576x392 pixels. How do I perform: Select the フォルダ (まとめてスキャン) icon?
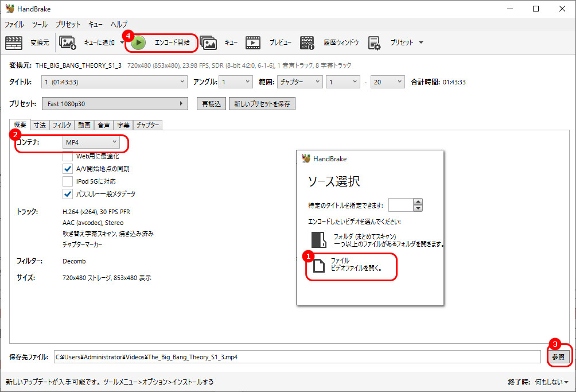click(x=318, y=240)
